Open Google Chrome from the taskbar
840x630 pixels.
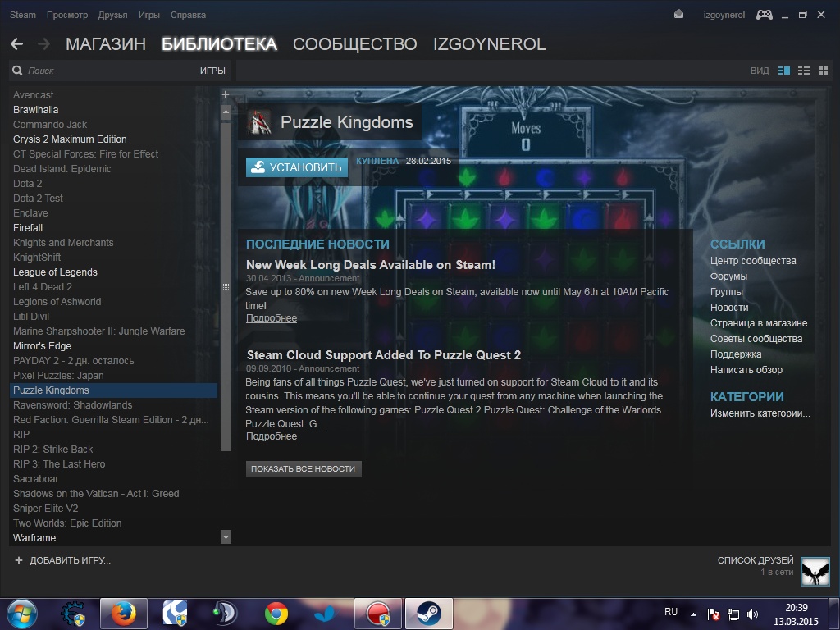[x=276, y=614]
